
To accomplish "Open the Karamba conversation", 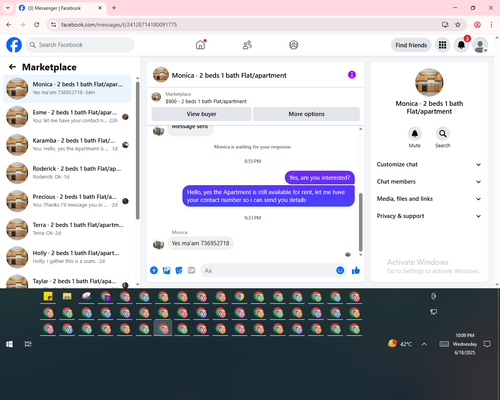I will tap(68, 145).
